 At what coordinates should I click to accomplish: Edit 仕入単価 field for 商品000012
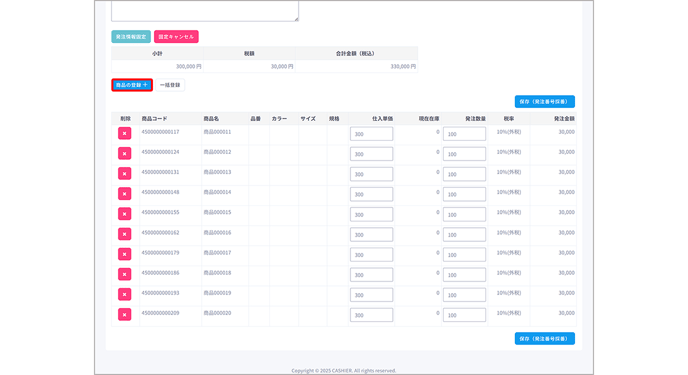371,154
